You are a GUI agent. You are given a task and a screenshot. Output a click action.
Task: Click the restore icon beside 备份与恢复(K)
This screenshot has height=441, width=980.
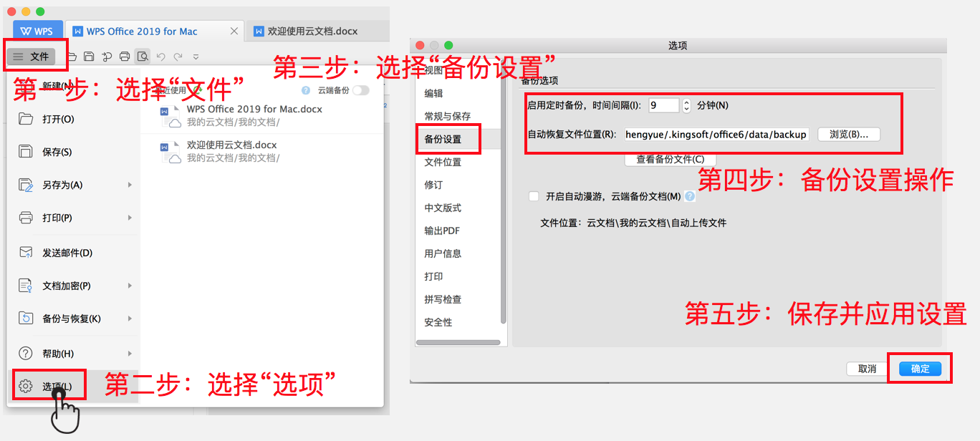[x=26, y=319]
